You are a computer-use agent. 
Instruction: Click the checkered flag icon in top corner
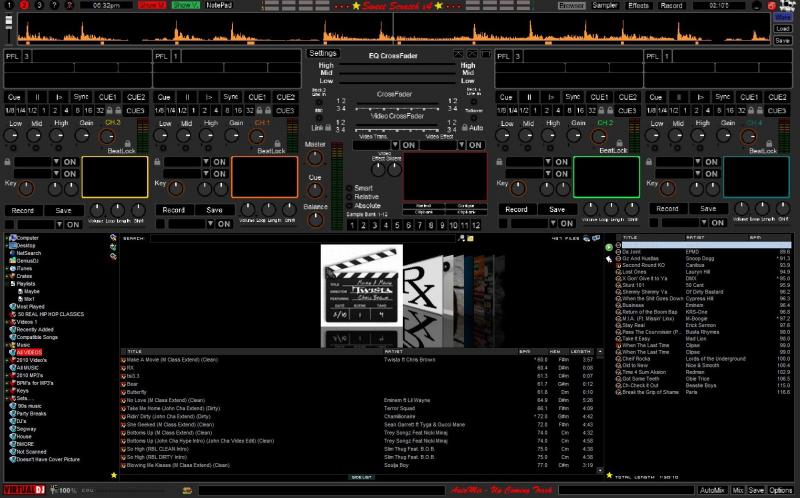787,6
